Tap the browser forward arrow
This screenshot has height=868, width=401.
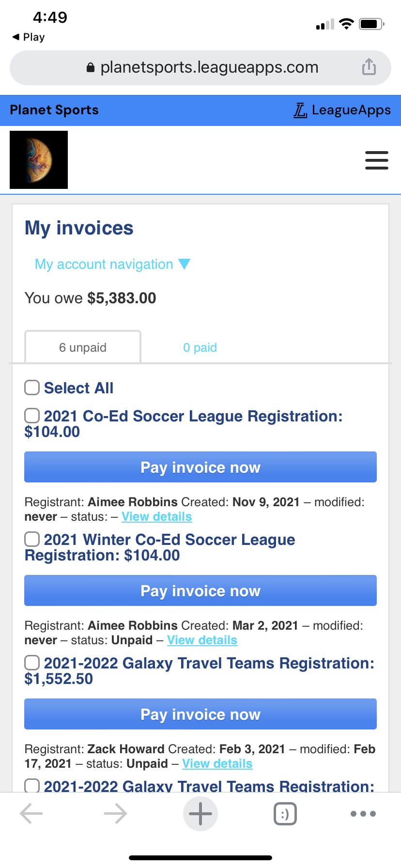coord(115,814)
